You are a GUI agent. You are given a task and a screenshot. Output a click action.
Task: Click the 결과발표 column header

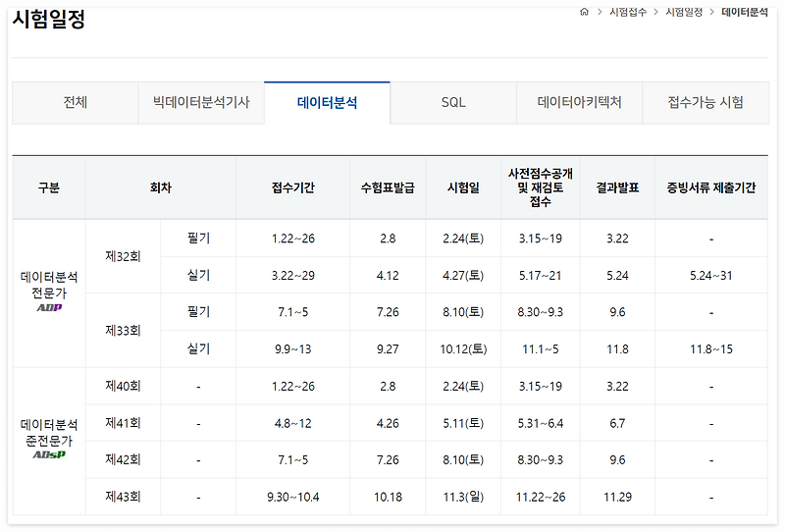pyautogui.click(x=617, y=187)
